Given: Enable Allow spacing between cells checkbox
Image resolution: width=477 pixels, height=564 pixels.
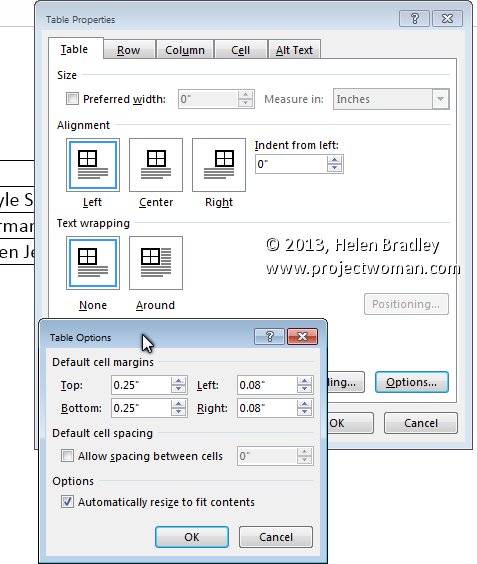Looking at the screenshot, I should pos(67,456).
